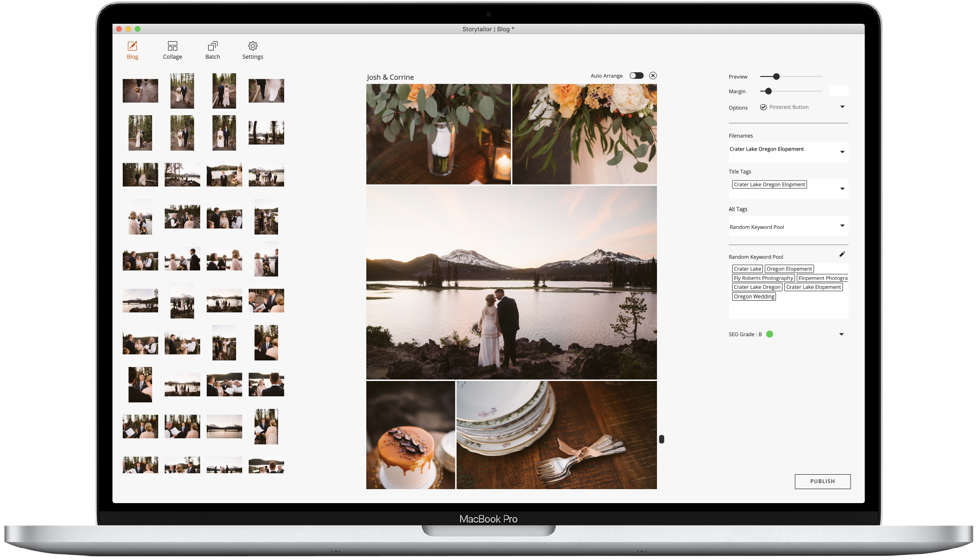This screenshot has width=978, height=560.
Task: Click the Publish button
Action: pos(822,481)
